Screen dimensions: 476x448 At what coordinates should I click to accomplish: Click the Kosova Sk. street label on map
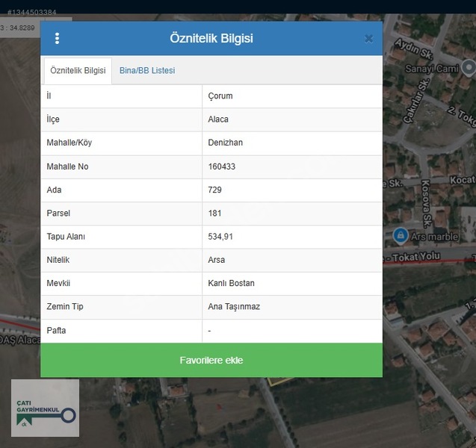click(x=426, y=204)
